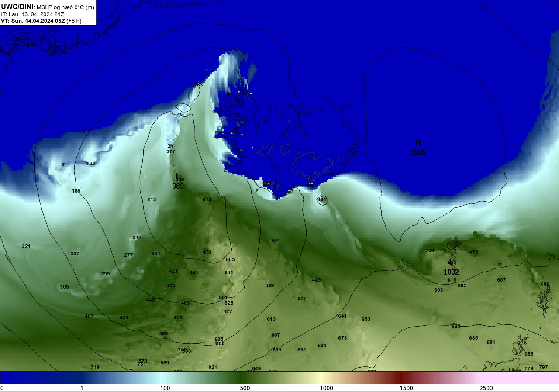This screenshot has height=392, width=559.
Task: Click the height value 709
Action: [x=430, y=251]
